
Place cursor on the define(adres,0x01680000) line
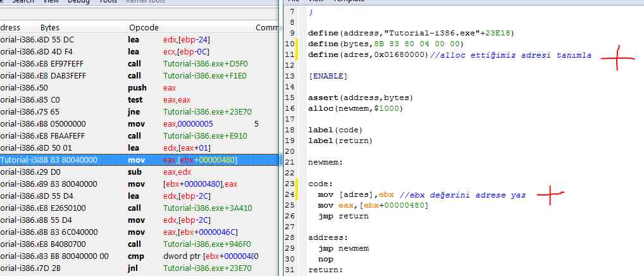click(450, 54)
